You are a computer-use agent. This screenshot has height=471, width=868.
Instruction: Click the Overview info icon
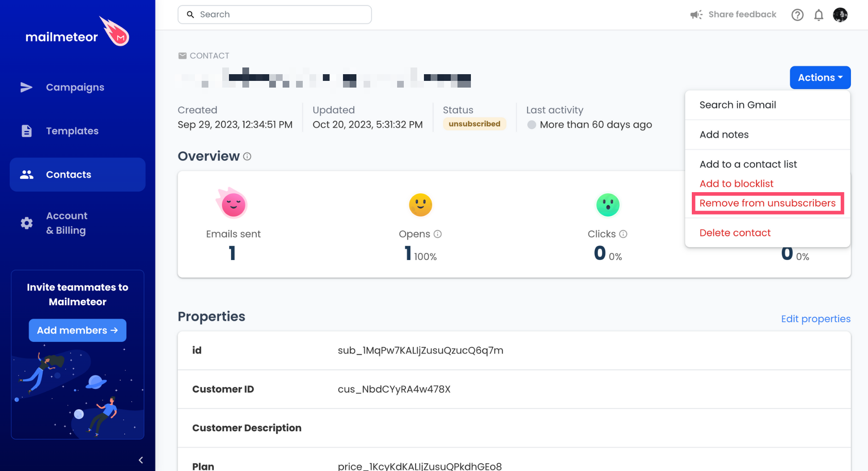[247, 156]
